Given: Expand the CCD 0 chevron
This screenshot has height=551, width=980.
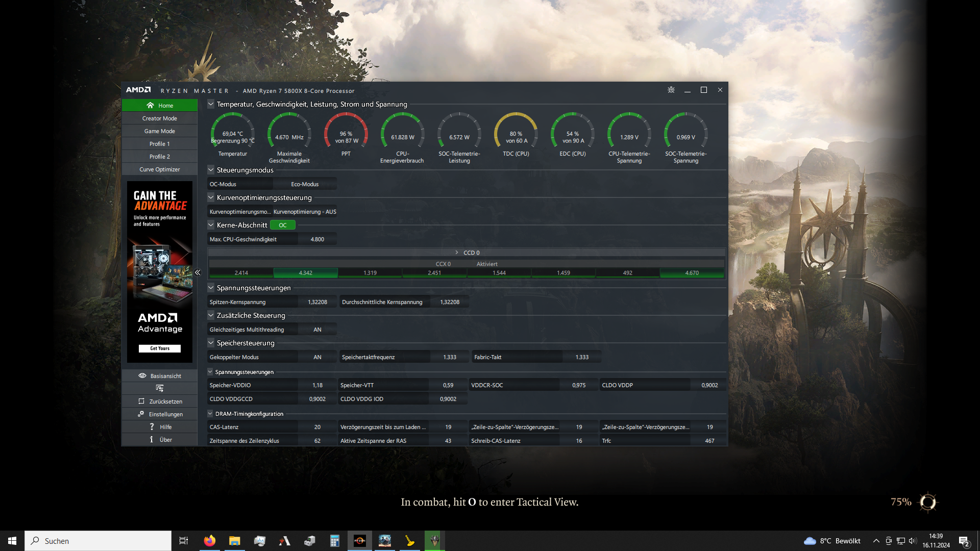Looking at the screenshot, I should coord(457,253).
